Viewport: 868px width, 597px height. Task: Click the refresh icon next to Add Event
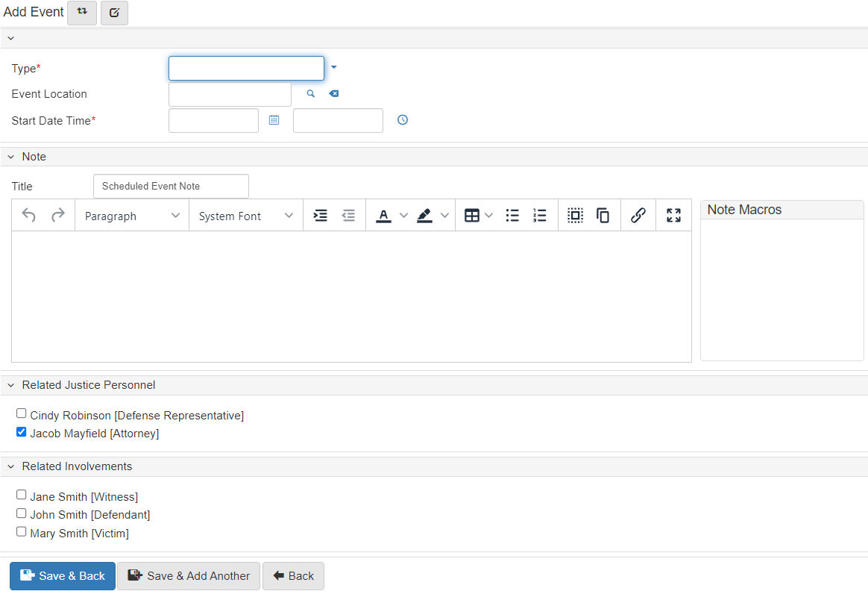(x=82, y=13)
